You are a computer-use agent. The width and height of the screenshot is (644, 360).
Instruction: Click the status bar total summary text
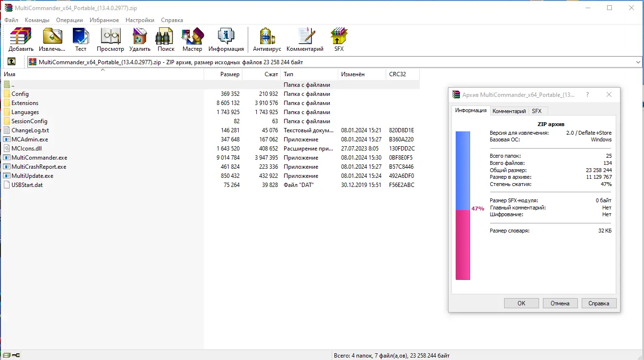click(392, 356)
